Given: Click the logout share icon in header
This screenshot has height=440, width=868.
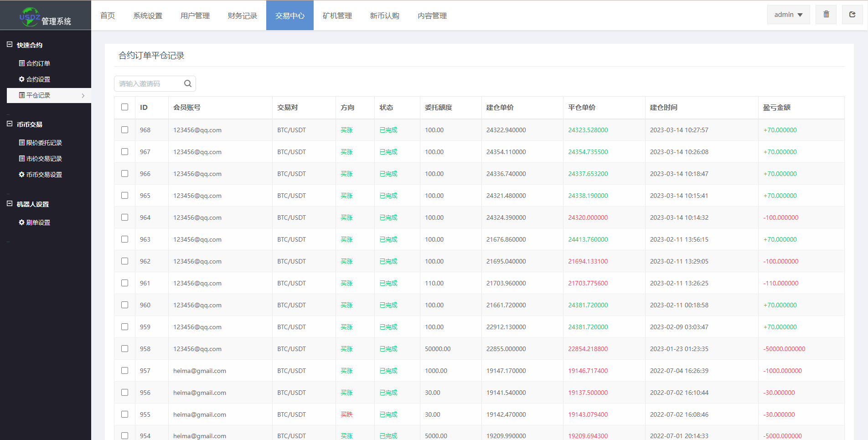Looking at the screenshot, I should [x=852, y=15].
